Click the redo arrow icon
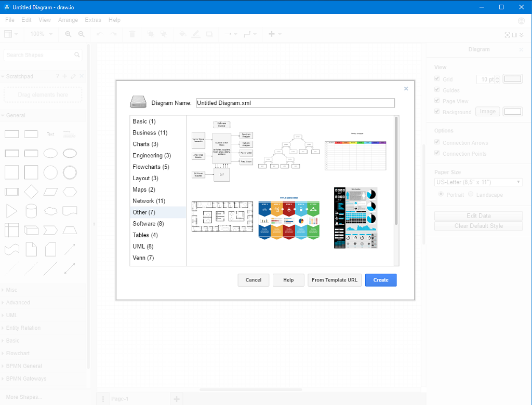This screenshot has height=405, width=532. click(x=113, y=34)
